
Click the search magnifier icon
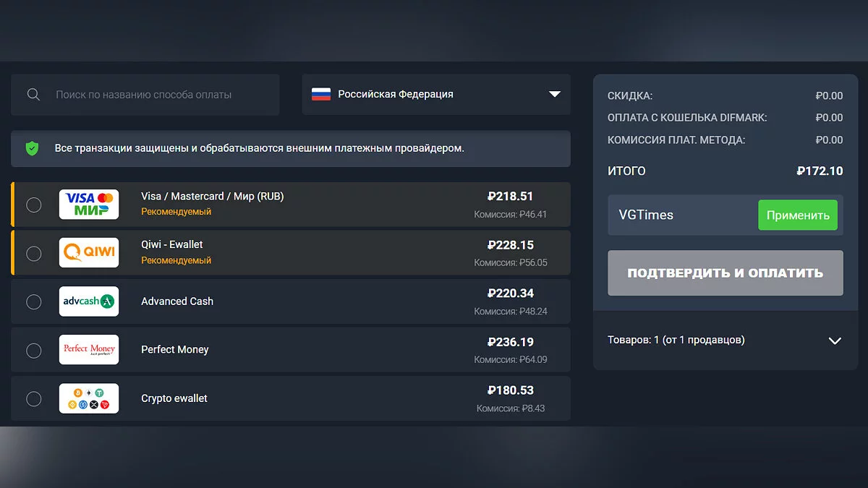(x=33, y=95)
